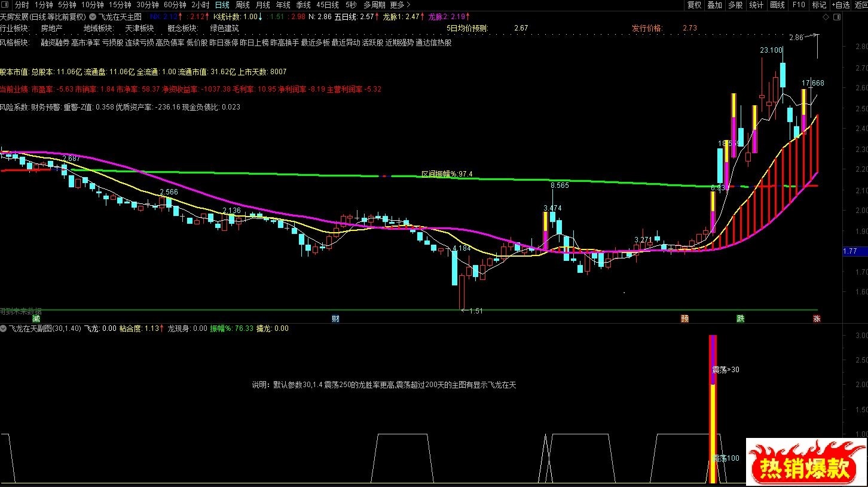This screenshot has width=868, height=487.
Task: Expand the 更多 periods menu
Action: (x=400, y=5)
